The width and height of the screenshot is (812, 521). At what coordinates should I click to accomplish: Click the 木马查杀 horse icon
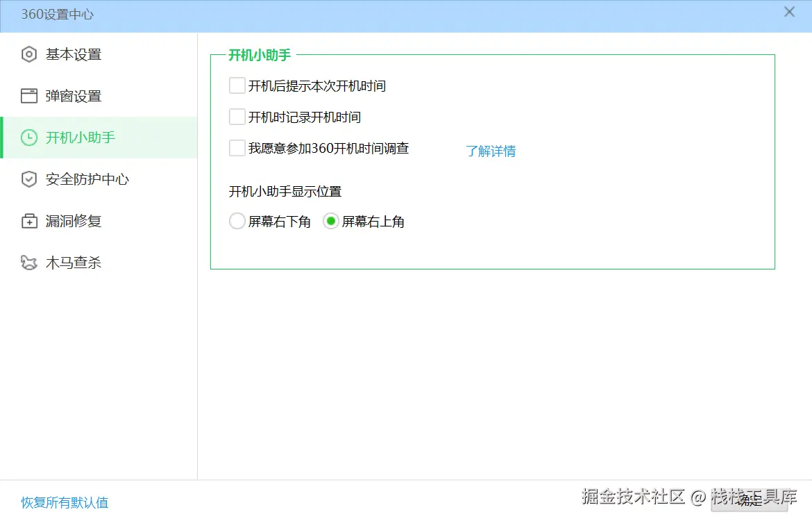(x=29, y=263)
